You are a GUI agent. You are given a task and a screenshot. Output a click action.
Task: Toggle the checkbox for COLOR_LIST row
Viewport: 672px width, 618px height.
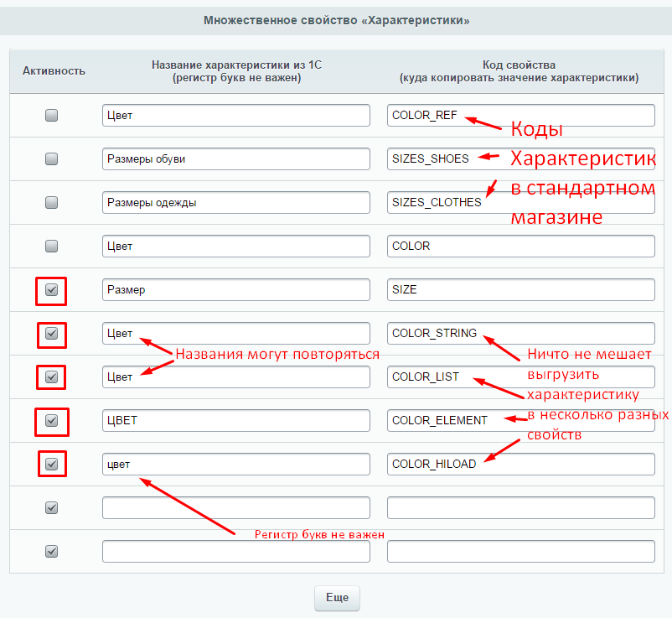point(51,377)
